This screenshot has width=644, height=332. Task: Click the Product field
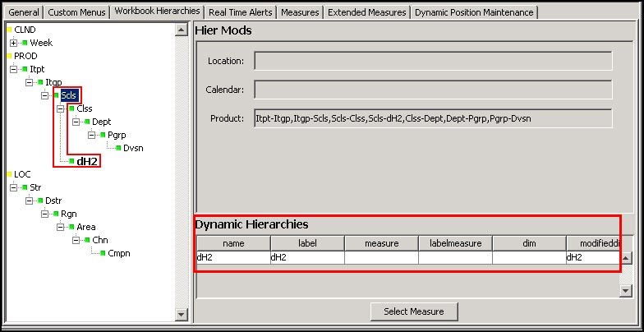pos(434,118)
